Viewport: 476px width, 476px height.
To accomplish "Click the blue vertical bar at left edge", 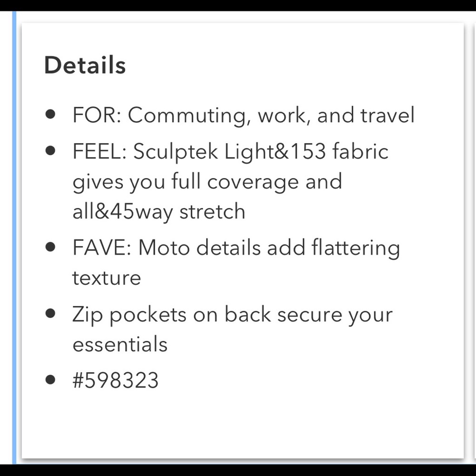I will click(x=14, y=238).
